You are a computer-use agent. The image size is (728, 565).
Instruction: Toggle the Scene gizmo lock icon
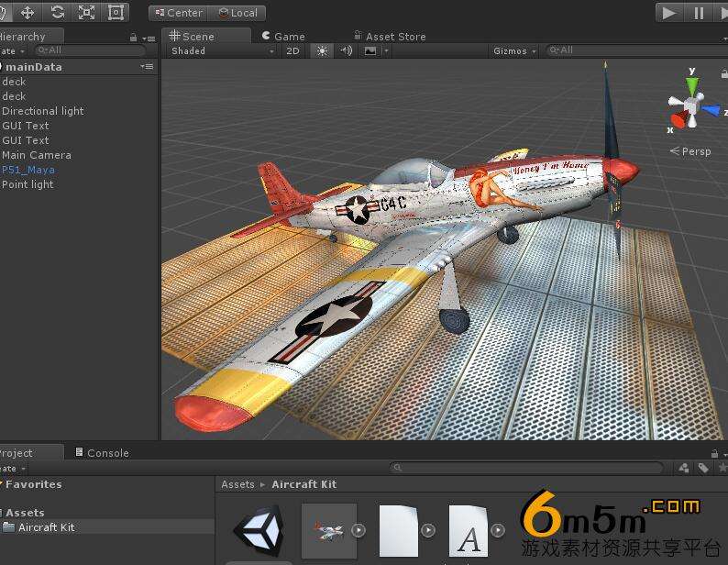pos(724,73)
